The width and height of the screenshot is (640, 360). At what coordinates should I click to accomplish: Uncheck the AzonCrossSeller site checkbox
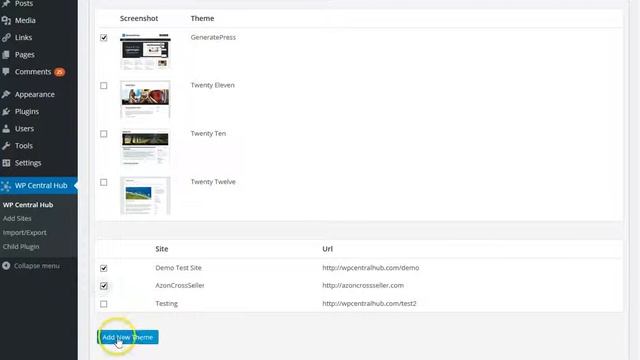click(x=104, y=286)
